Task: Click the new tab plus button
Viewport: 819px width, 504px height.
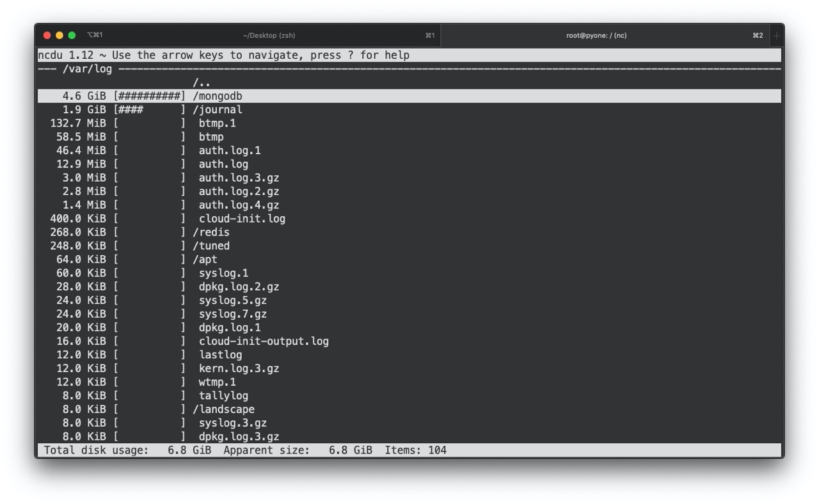Action: click(x=777, y=36)
